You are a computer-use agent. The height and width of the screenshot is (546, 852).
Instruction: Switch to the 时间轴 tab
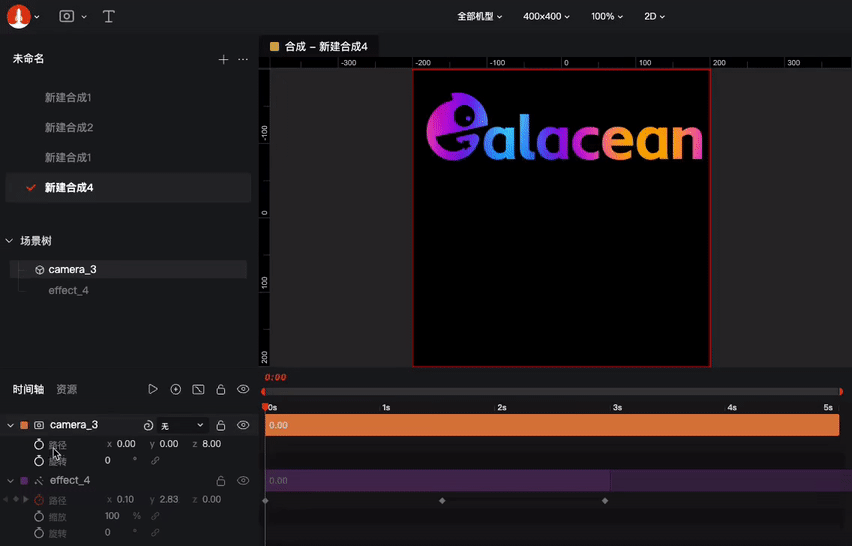pos(28,389)
